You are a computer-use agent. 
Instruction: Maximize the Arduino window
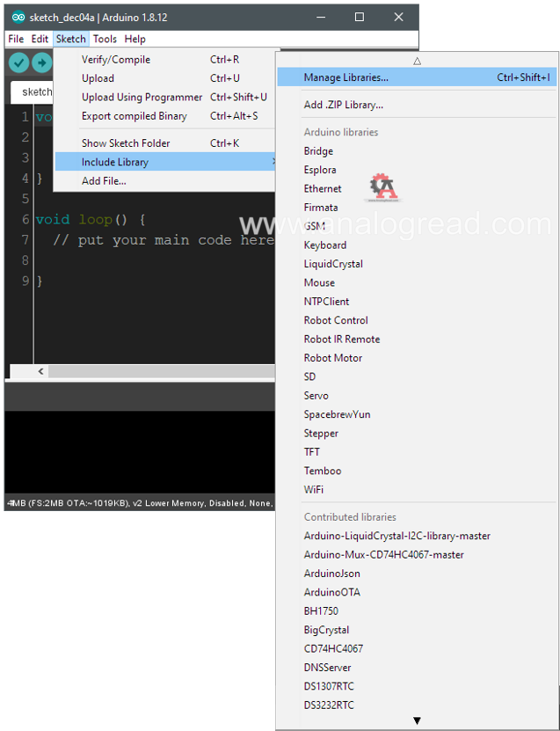pyautogui.click(x=360, y=18)
